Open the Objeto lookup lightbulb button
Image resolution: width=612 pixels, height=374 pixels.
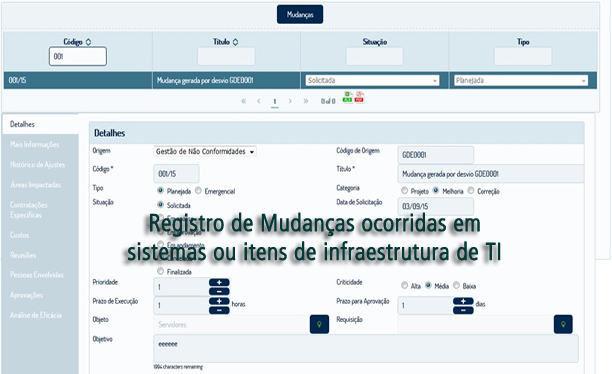[x=319, y=324]
